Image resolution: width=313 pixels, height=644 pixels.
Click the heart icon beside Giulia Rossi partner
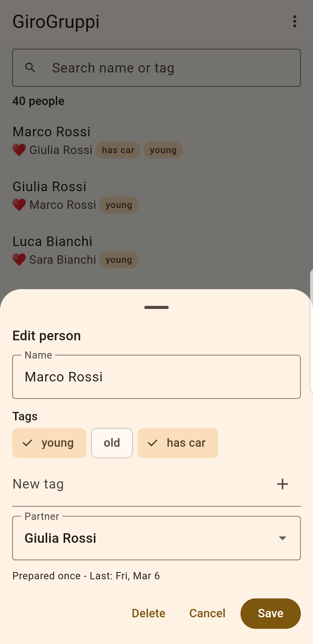click(19, 150)
